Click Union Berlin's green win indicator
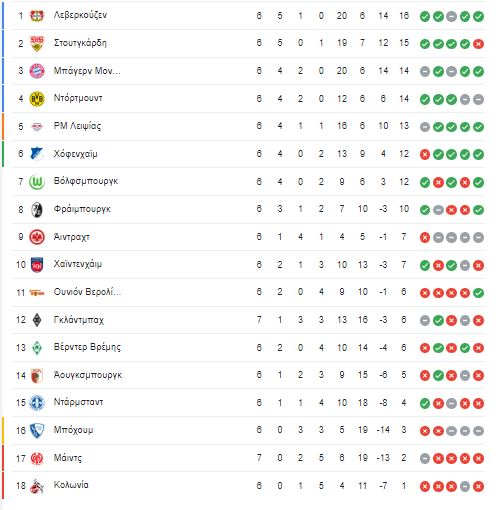Image resolution: width=502 pixels, height=510 pixels. tap(478, 293)
